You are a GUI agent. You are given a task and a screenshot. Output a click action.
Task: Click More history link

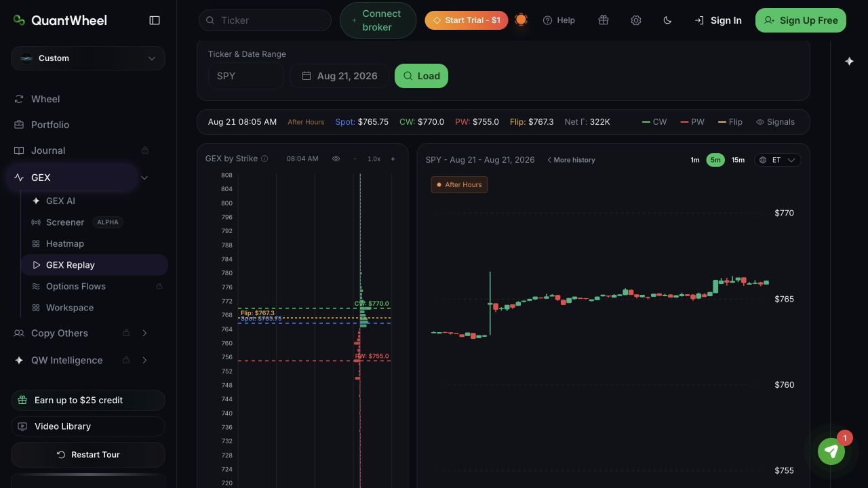[x=571, y=160]
